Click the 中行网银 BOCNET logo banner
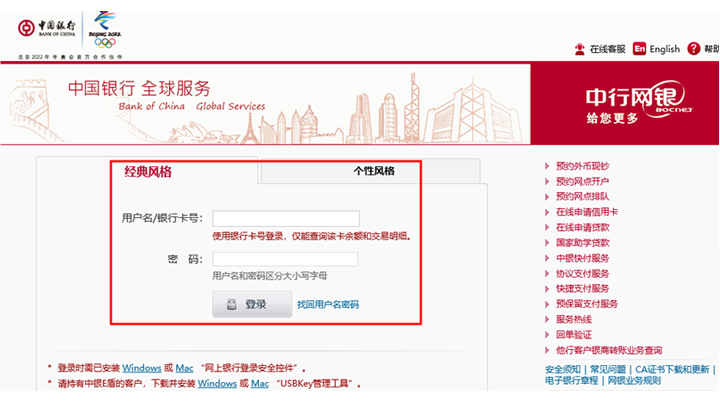Screen dimensions: 720x405 (x=625, y=103)
